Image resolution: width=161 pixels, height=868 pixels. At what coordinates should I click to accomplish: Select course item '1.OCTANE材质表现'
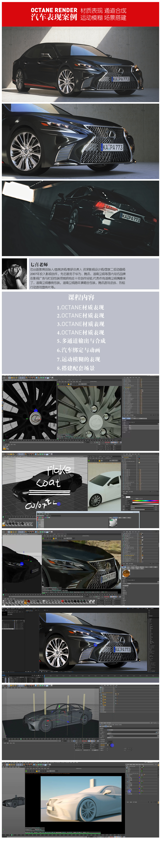tap(80, 307)
